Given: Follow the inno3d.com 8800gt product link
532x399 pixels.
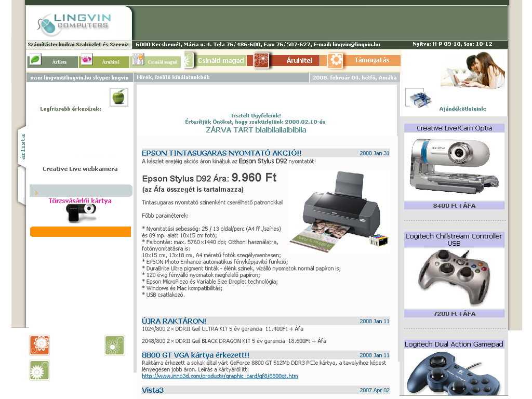Looking at the screenshot, I should click(220, 376).
